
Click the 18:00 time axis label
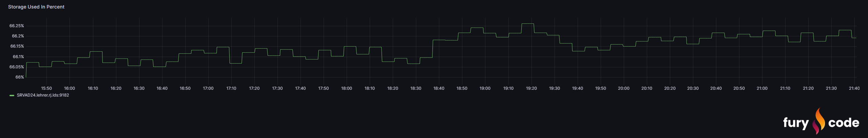point(347,88)
